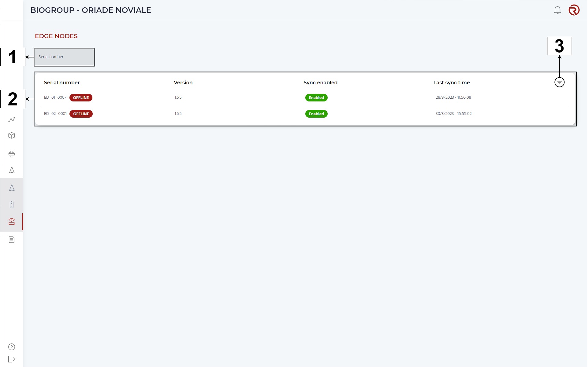Click version 1.6.5 in ED_02_0001 row
Screen dimensions: 588x367
coord(178,114)
